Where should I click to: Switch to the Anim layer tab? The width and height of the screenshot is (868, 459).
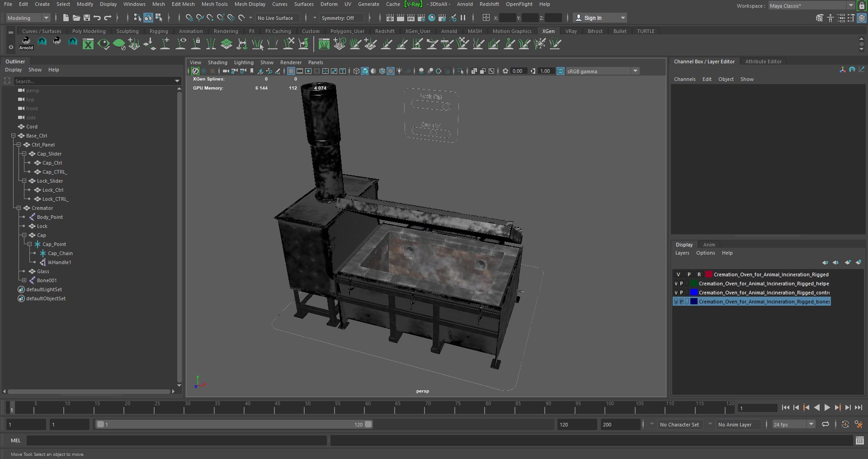(x=709, y=245)
